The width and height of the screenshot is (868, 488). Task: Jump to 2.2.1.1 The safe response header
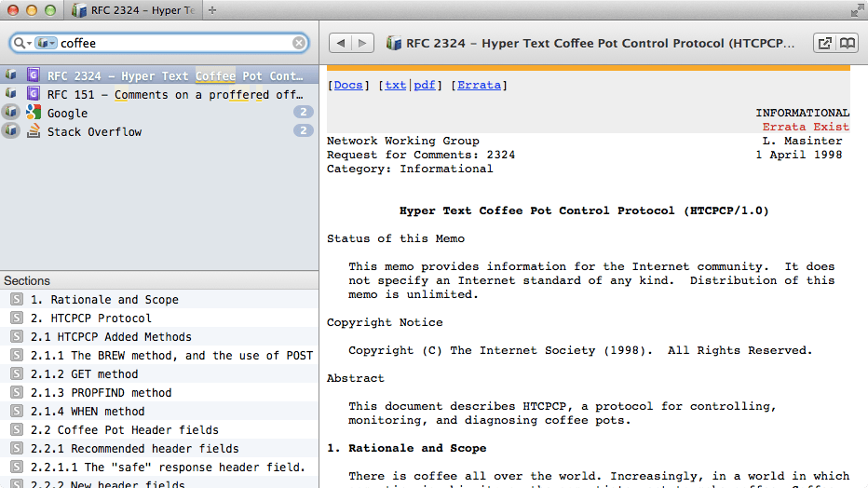click(159, 467)
